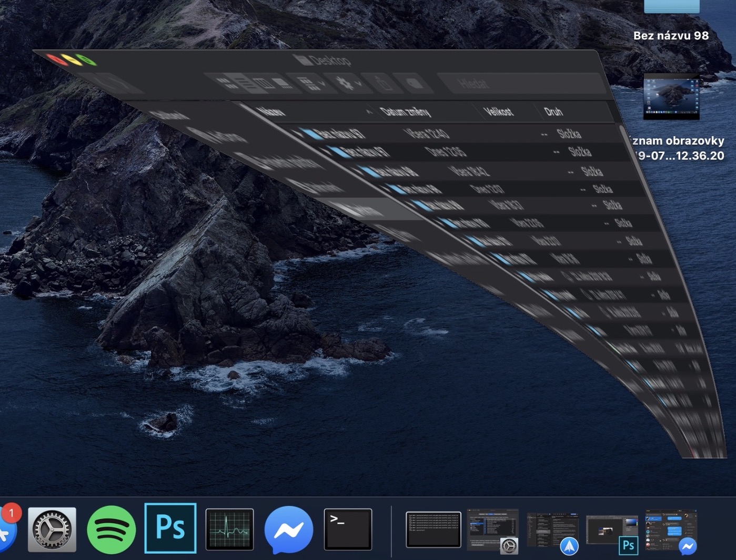Launch the Terminal app icon in Dock
The image size is (736, 560).
pyautogui.click(x=348, y=529)
